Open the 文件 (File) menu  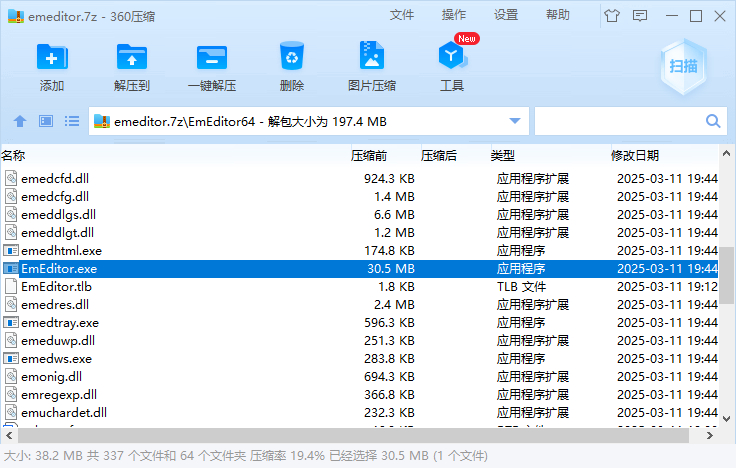pyautogui.click(x=402, y=15)
